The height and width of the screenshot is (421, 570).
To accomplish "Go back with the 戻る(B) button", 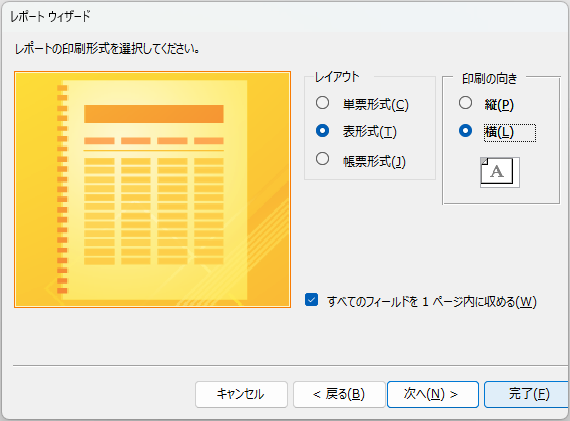I will pos(339,394).
